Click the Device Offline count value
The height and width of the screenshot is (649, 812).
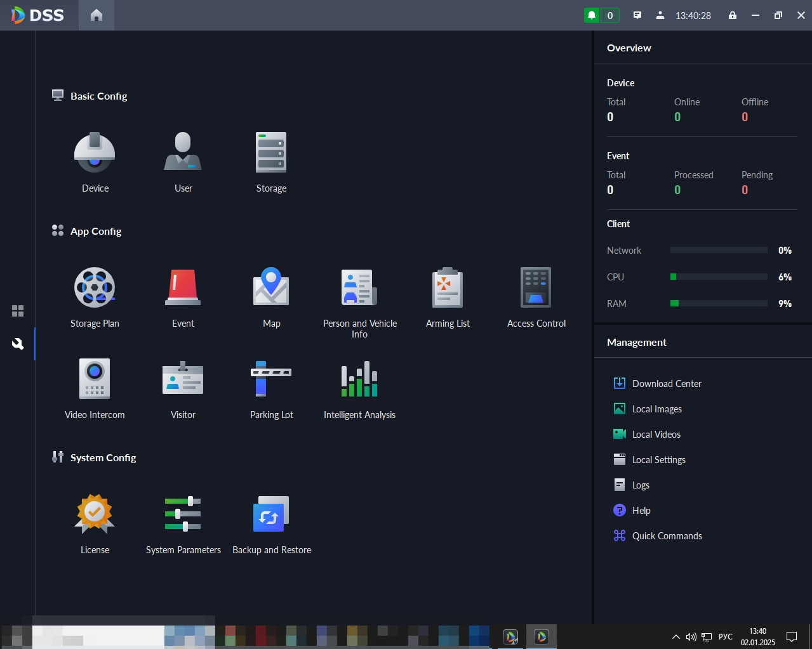coord(745,117)
